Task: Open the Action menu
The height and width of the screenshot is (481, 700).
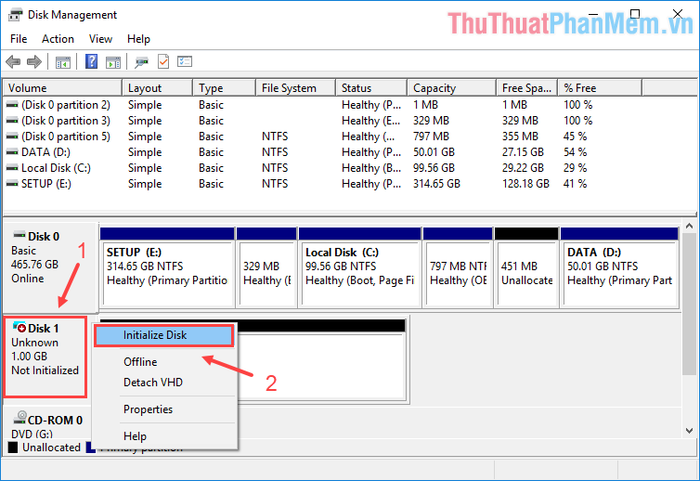Action: point(58,39)
